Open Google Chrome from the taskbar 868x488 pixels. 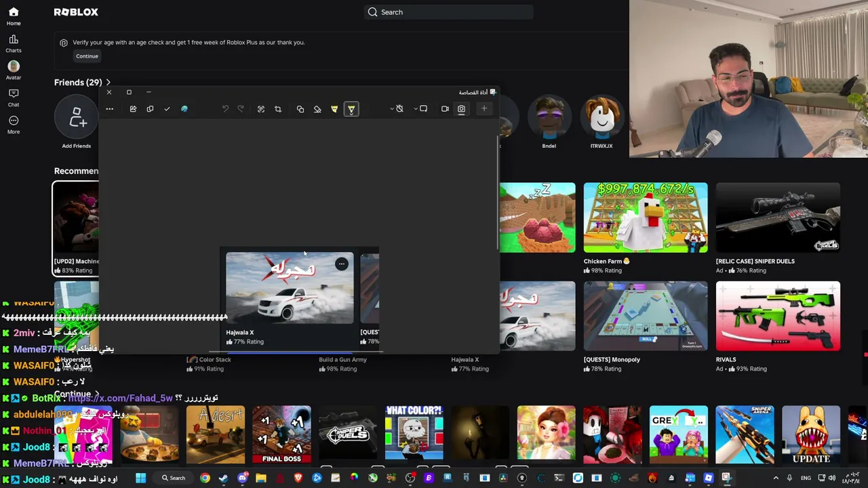coord(205,479)
